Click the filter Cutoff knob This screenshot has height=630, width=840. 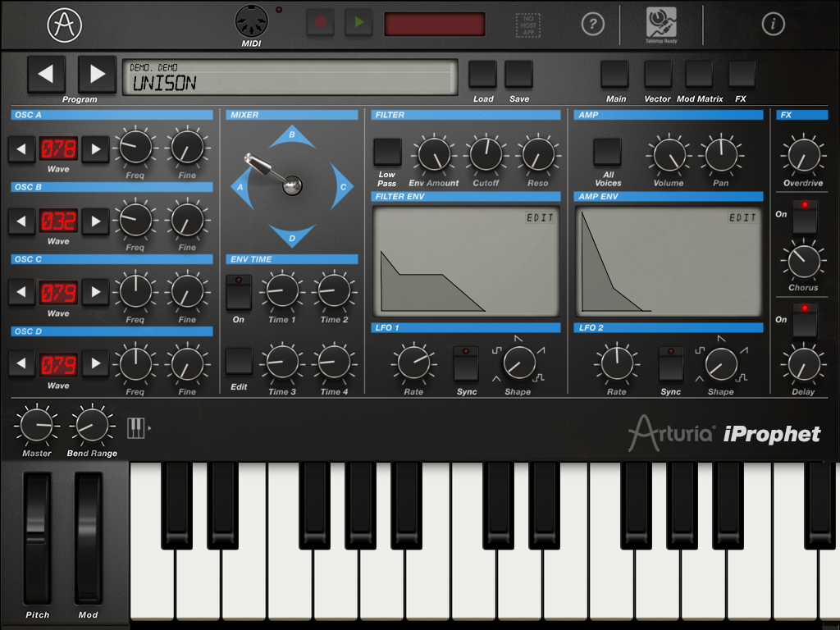click(486, 154)
